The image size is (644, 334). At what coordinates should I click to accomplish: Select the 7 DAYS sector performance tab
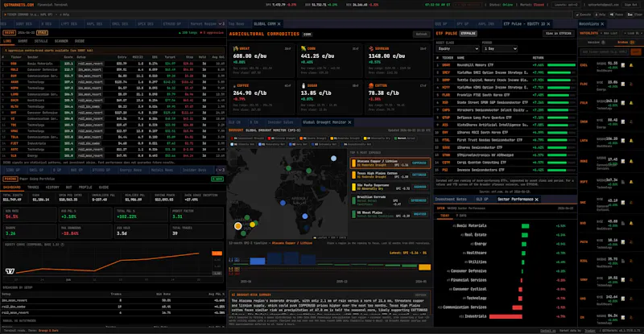click(461, 216)
